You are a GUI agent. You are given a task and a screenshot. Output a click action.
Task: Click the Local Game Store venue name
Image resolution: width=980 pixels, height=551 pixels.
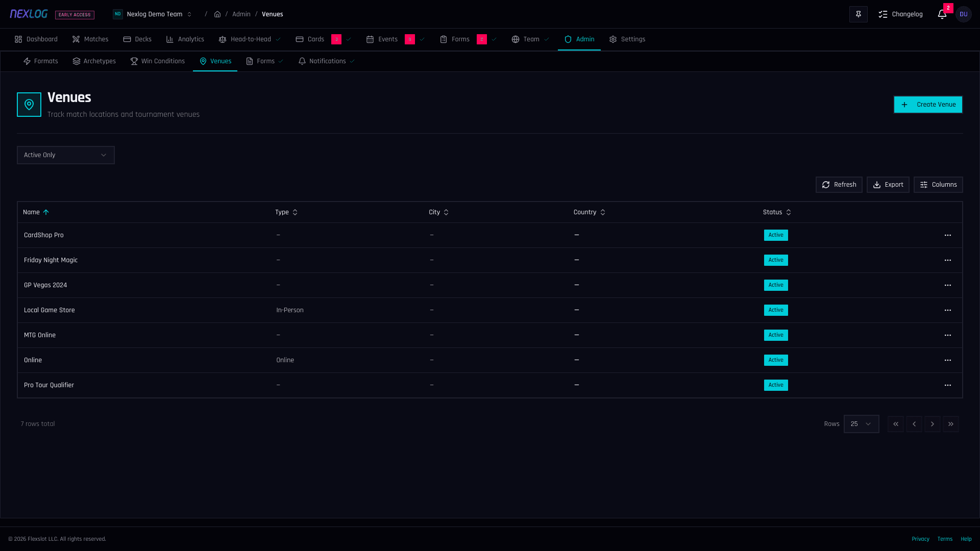(x=50, y=310)
